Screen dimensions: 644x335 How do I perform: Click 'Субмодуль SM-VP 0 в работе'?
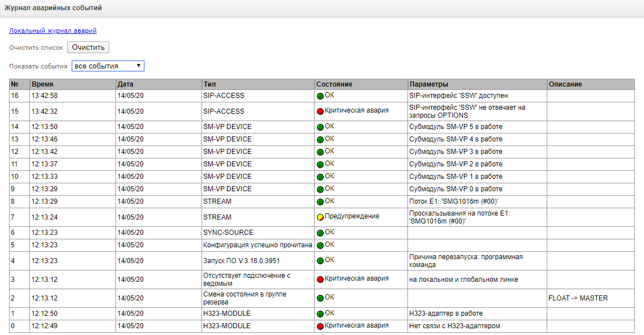coord(456,189)
